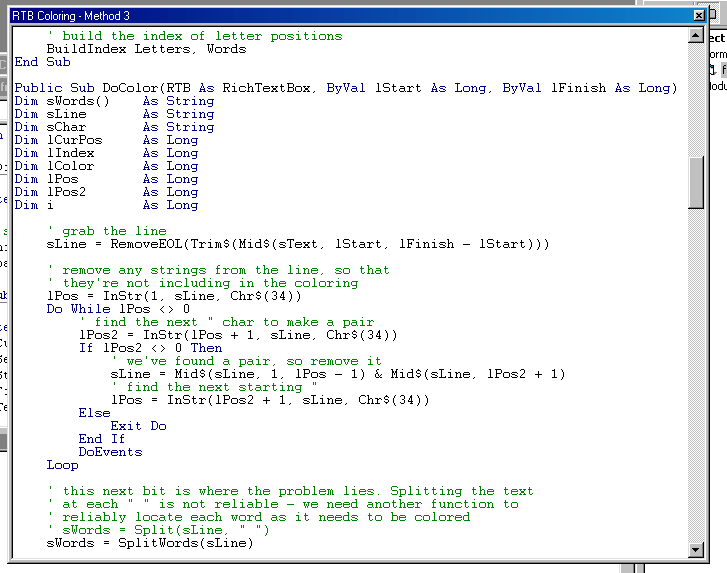Click the sWords = SplitWords(sLine) line
Image resolution: width=727 pixels, height=573 pixels.
pyautogui.click(x=150, y=543)
